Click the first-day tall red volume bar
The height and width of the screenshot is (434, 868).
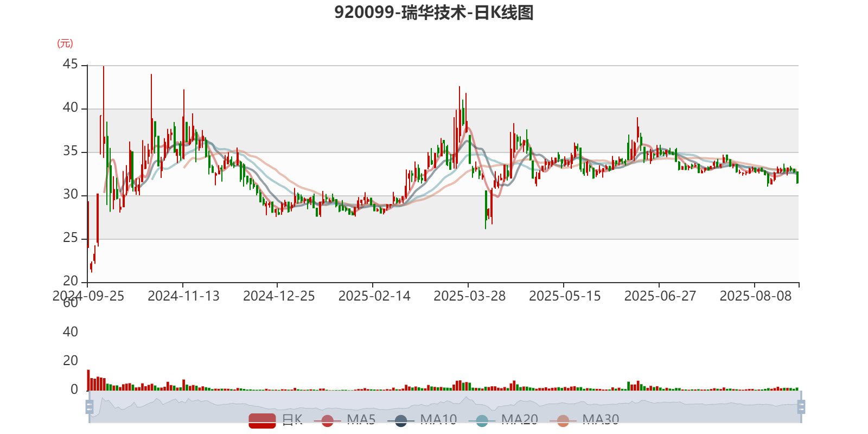[88, 380]
